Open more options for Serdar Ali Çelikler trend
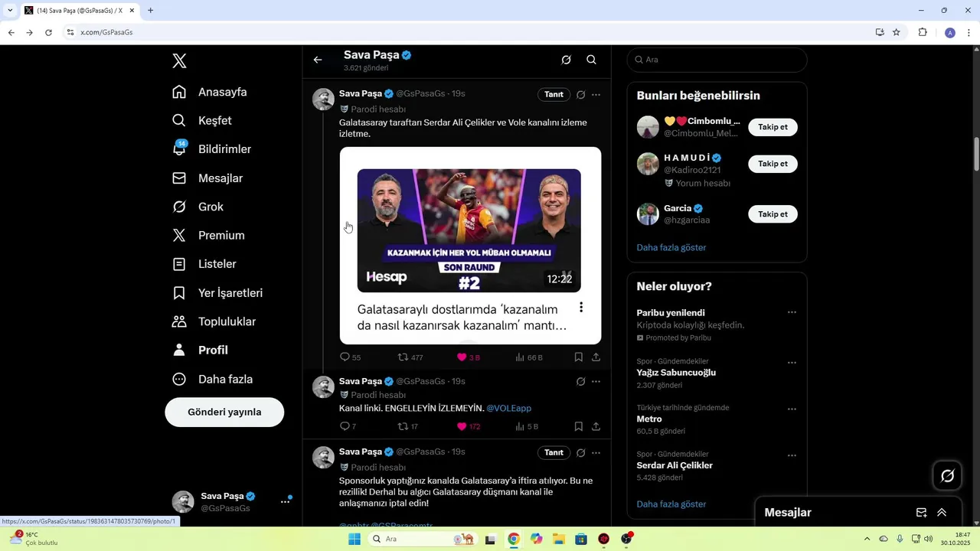The height and width of the screenshot is (551, 980). point(792,456)
